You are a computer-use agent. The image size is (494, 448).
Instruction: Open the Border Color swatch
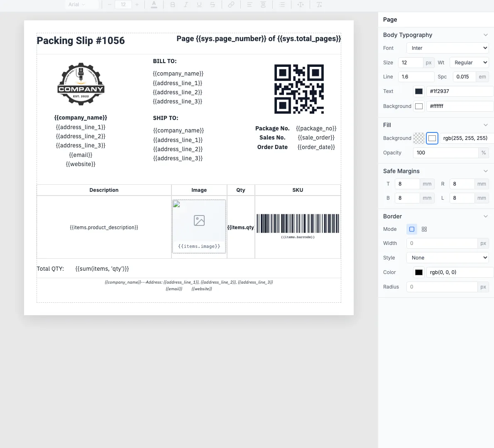click(x=418, y=272)
